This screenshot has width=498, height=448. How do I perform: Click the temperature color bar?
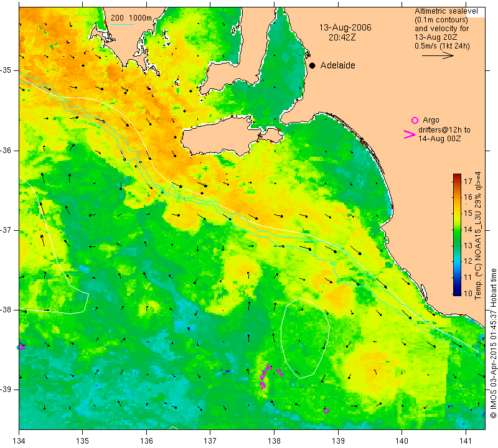click(457, 235)
